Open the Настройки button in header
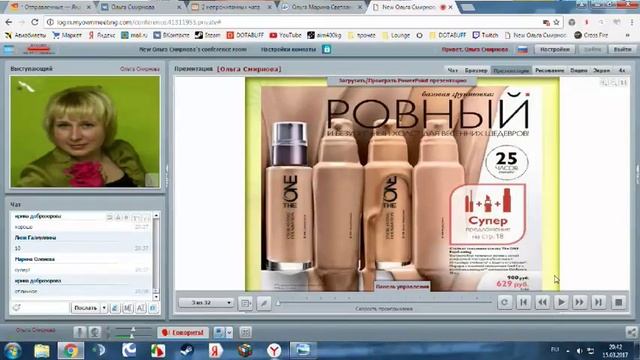 click(555, 49)
